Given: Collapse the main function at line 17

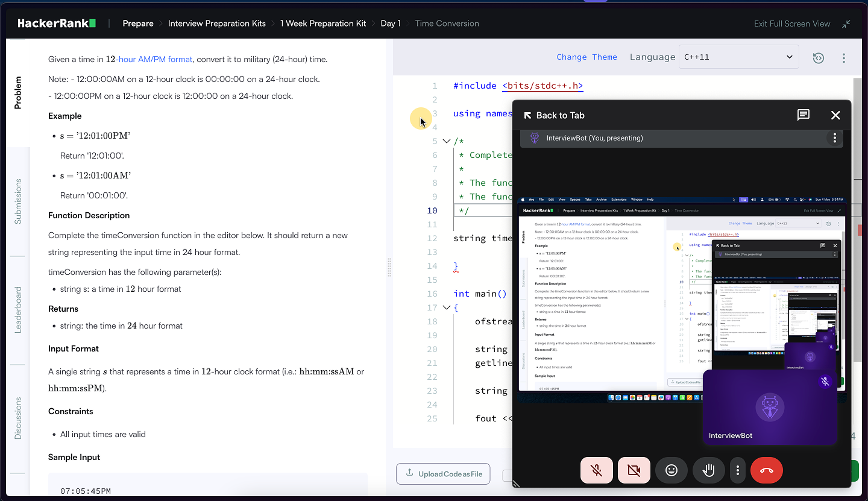Looking at the screenshot, I should (446, 307).
